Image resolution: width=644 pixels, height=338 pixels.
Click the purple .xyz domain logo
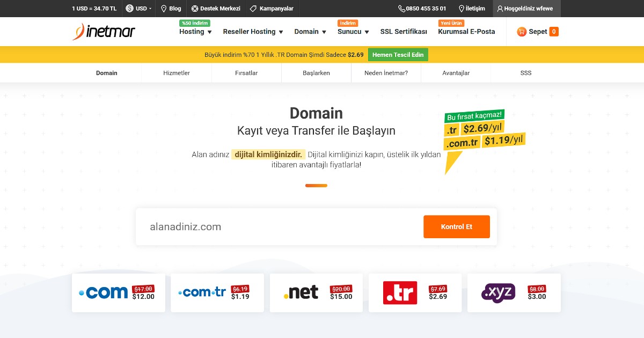tap(499, 293)
